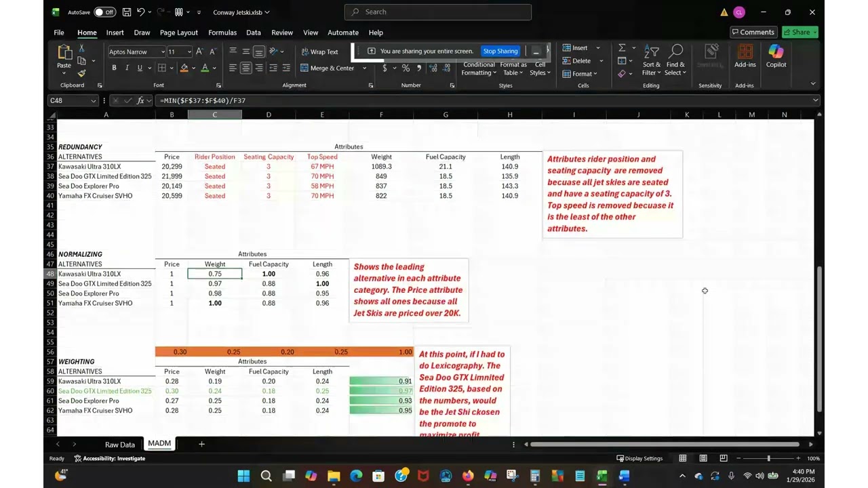
Task: Open the File menu
Action: click(x=59, y=33)
